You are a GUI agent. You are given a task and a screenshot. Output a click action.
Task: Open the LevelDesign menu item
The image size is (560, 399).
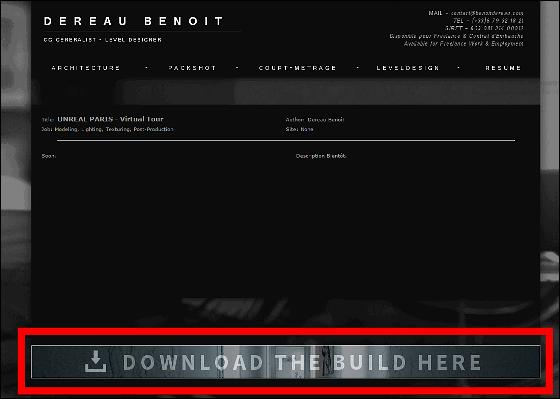point(408,68)
